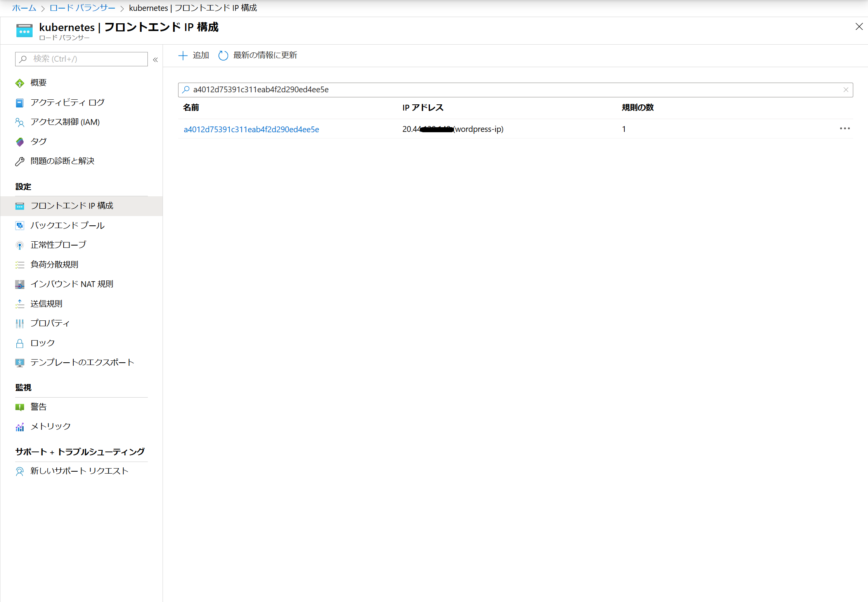Click the テンプレートのエクスポート icon
The image size is (868, 602).
tap(20, 363)
